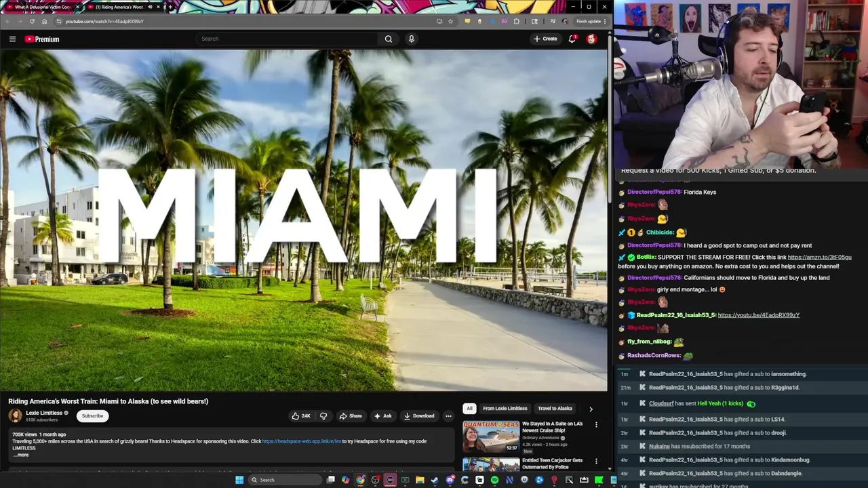Bookmark this page with star icon
Viewport: 868px width, 488px height.
pos(450,21)
